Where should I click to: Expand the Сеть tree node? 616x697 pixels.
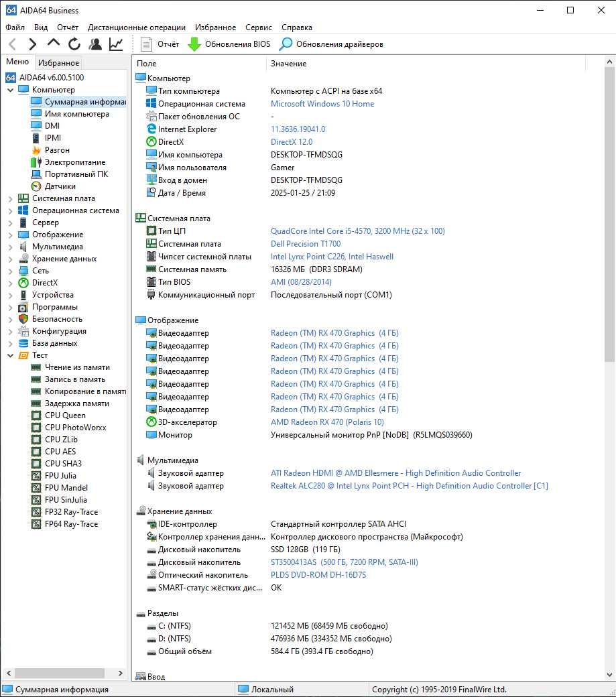10,271
